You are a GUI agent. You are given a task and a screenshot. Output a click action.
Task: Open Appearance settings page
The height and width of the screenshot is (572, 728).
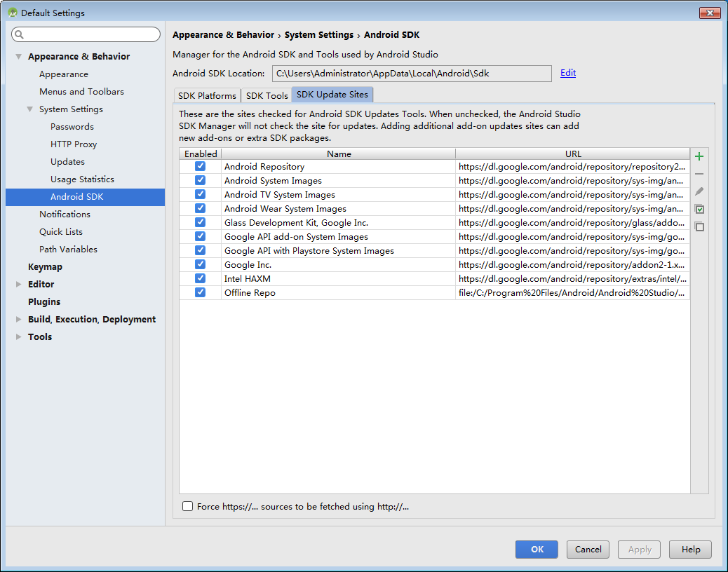(x=64, y=74)
